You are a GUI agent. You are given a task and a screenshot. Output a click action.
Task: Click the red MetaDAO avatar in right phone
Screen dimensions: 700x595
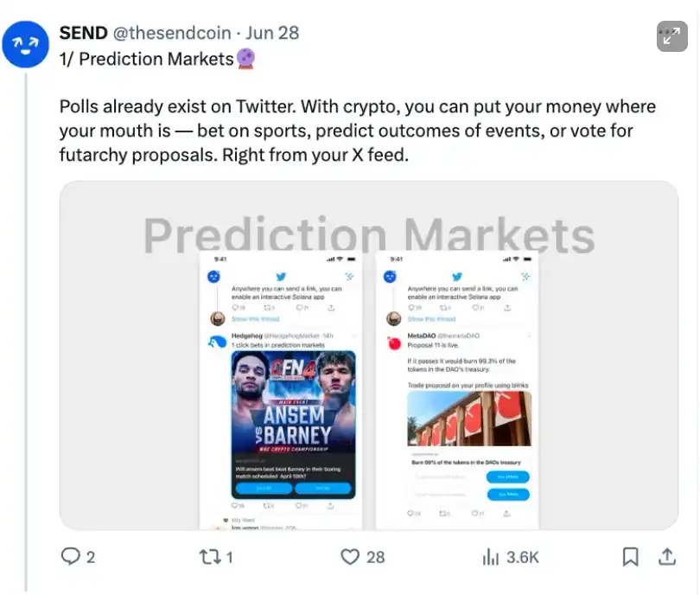tap(394, 341)
